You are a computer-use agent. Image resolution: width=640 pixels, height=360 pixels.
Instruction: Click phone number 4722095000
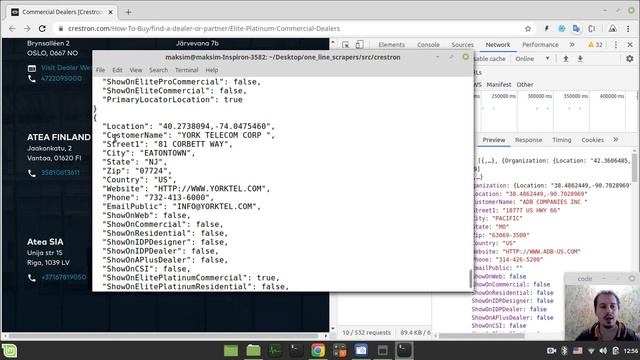61,78
